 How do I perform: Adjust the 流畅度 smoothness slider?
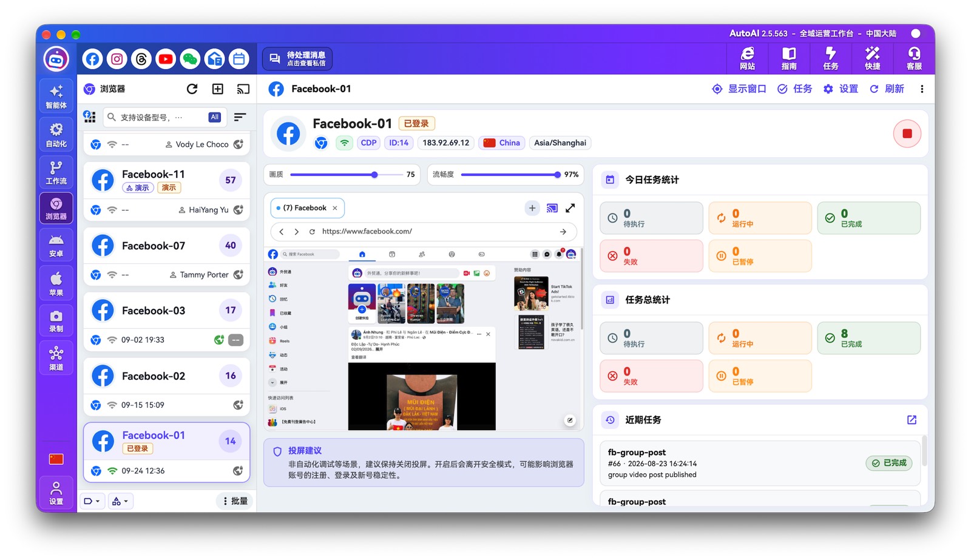tap(510, 175)
